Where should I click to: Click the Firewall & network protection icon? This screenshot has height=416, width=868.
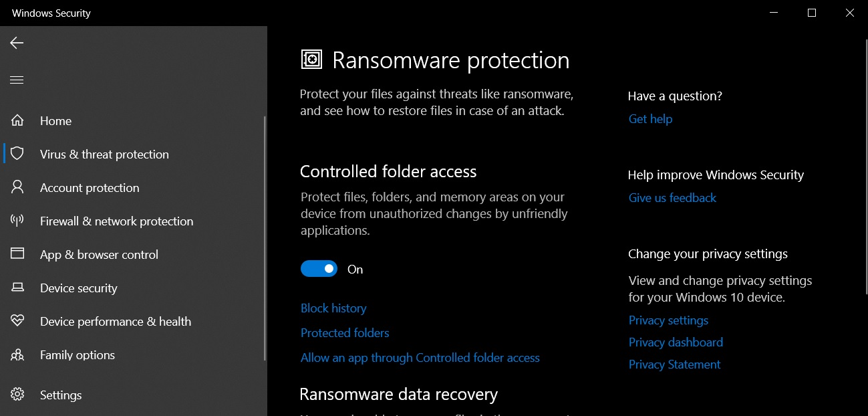tap(17, 221)
